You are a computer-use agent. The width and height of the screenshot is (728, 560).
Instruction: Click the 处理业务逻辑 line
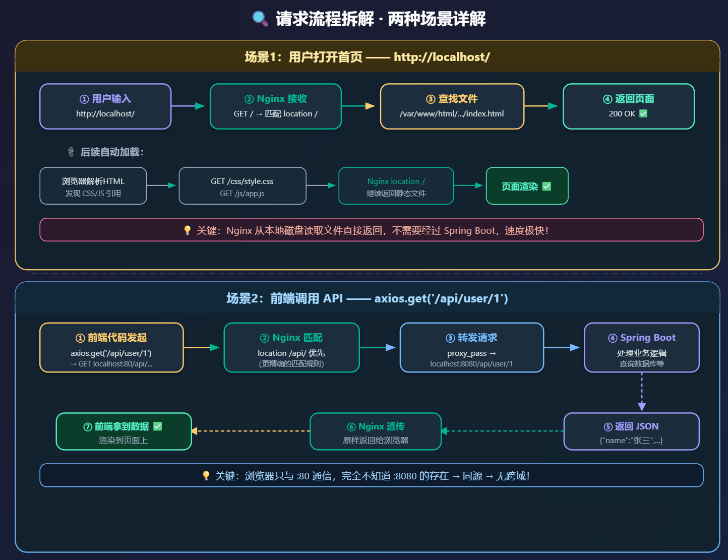pos(642,353)
